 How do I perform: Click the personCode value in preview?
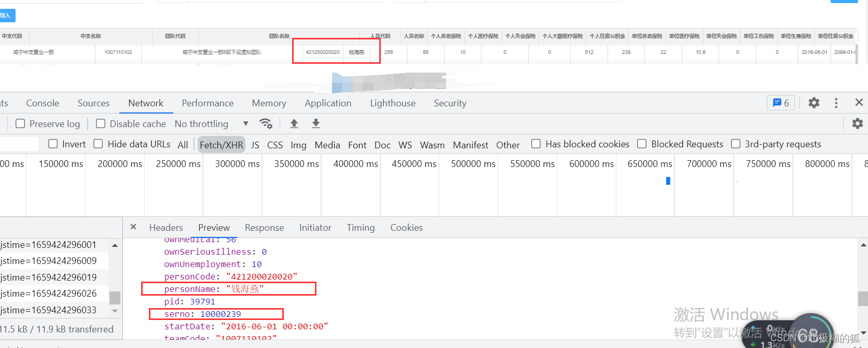click(x=261, y=276)
